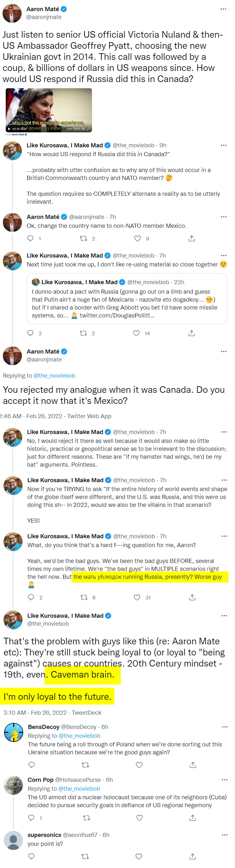Reply to Aaron Maté's Mexico tweet
The image size is (235, 868).
[30, 239]
